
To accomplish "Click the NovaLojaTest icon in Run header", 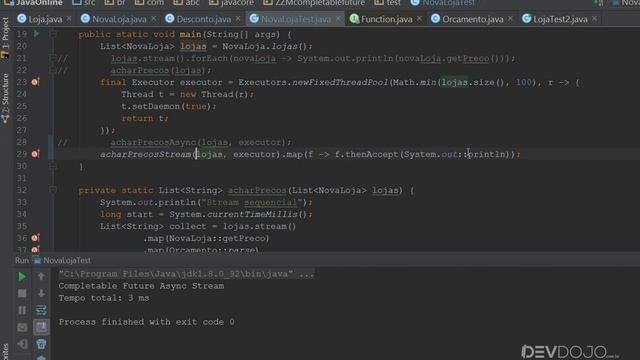I will coord(37,260).
